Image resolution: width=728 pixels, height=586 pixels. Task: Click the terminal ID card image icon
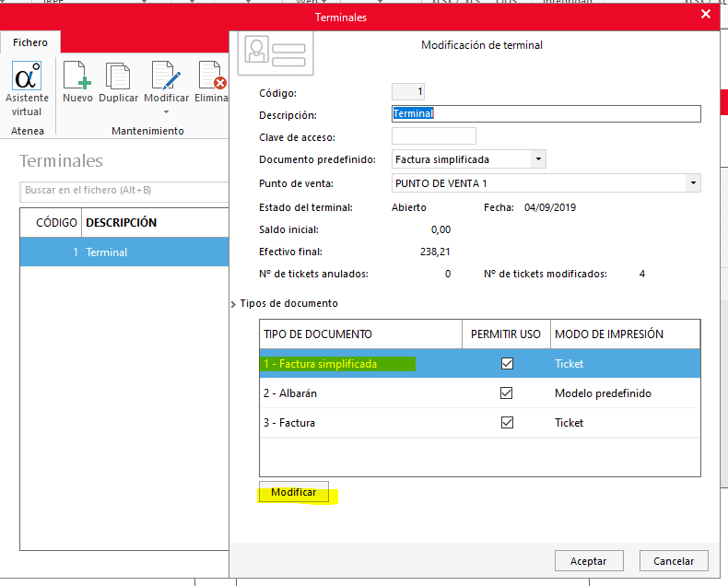[x=275, y=51]
